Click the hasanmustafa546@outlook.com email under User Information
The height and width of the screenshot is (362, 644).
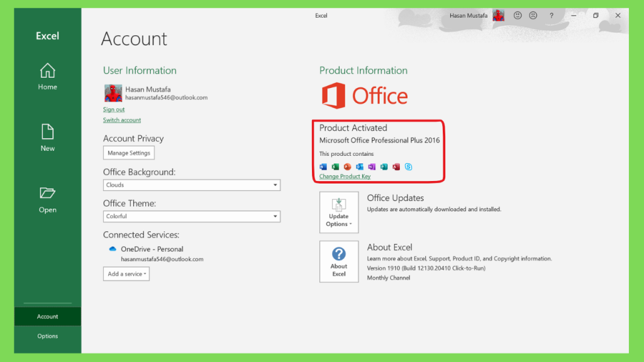pos(166,97)
